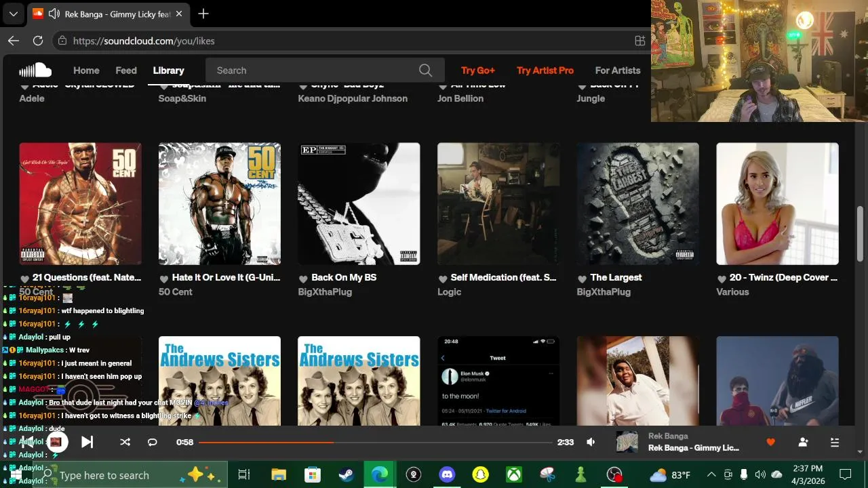Image resolution: width=868 pixels, height=488 pixels.
Task: Click the Windows Task View button
Action: 244,475
